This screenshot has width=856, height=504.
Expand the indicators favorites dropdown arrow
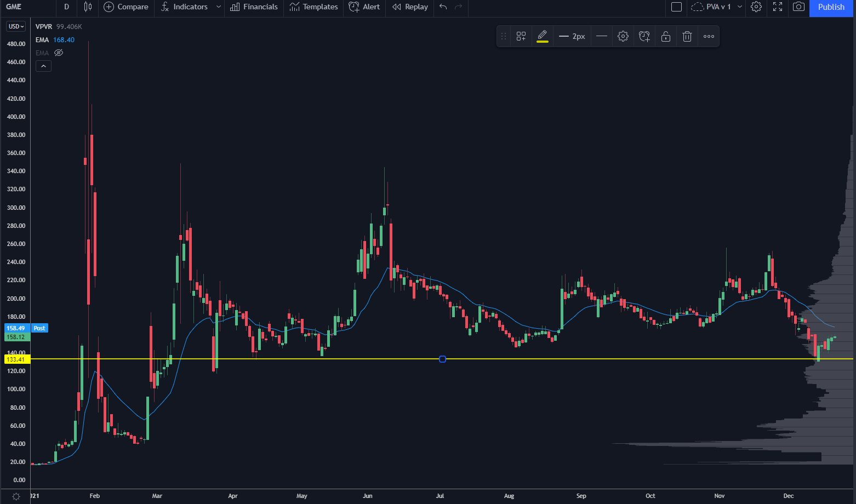219,7
